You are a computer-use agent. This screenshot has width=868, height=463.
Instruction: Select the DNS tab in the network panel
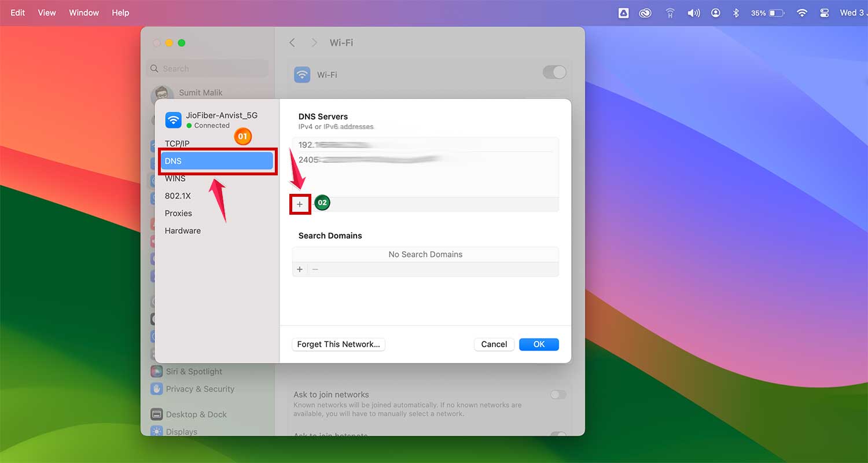tap(217, 161)
